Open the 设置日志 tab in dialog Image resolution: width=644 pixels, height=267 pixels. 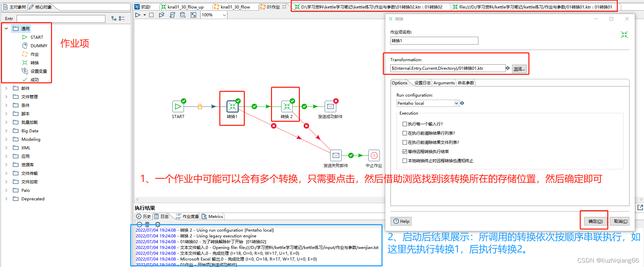click(x=422, y=83)
